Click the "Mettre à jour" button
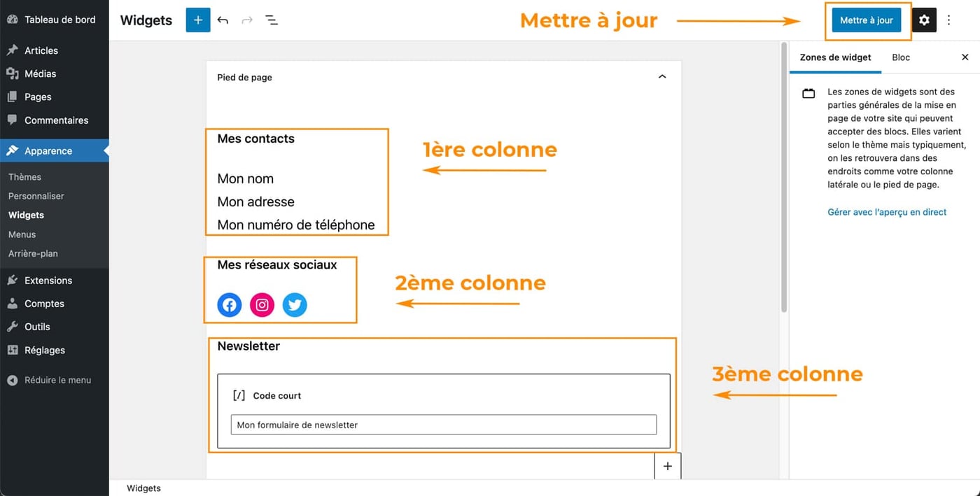The height and width of the screenshot is (496, 980). 867,20
